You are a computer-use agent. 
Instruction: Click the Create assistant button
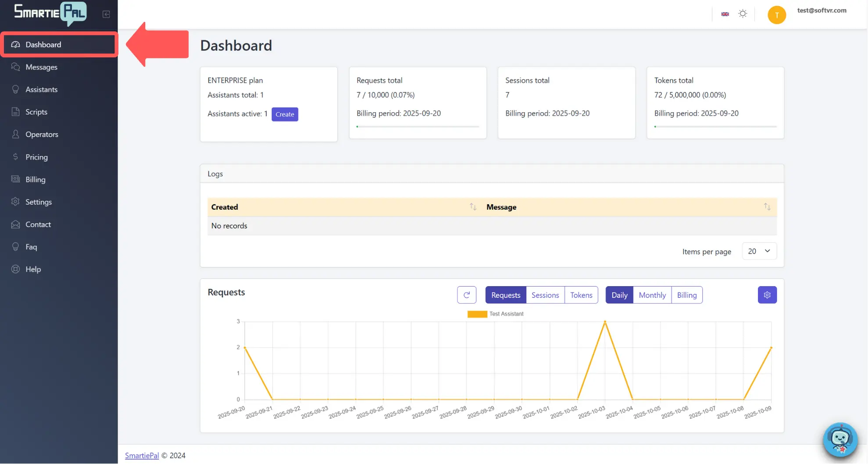pyautogui.click(x=285, y=114)
